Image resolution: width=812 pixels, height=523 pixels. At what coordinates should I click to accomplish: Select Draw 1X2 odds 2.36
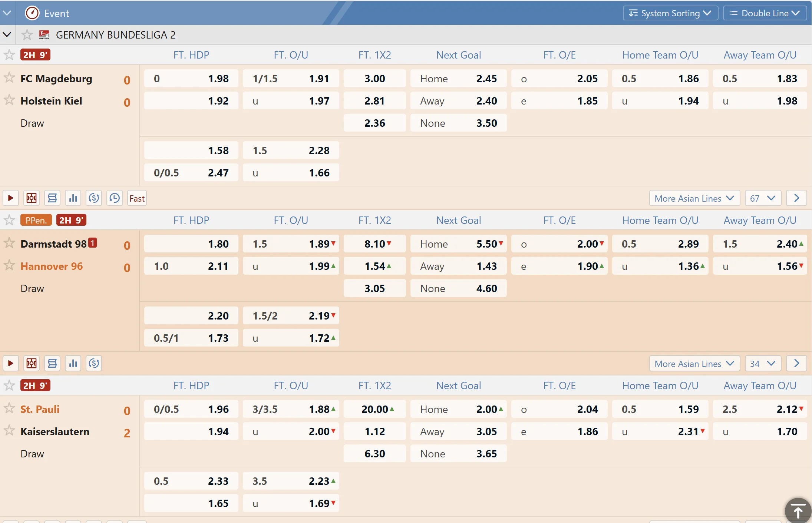pyautogui.click(x=374, y=123)
